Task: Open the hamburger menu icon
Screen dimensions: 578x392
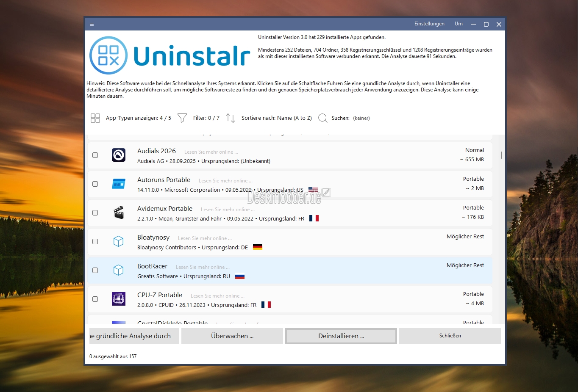Action: 92,25
